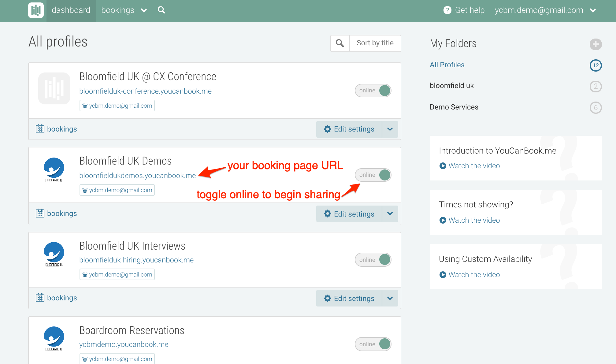Select the bloomfield uk folder

(x=451, y=86)
